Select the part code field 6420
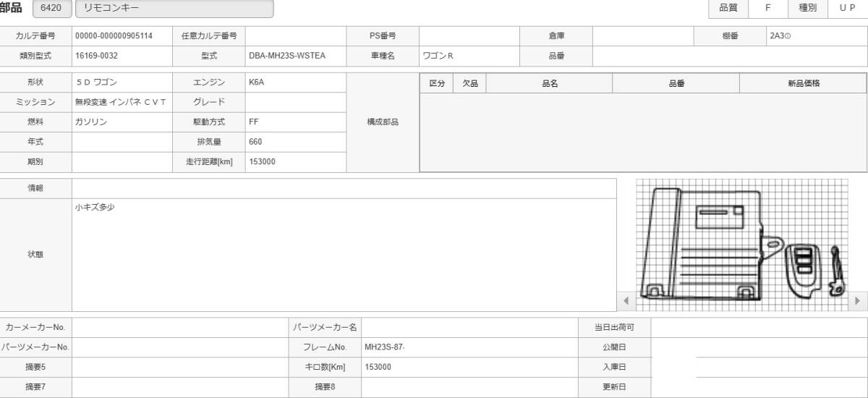 pos(52,9)
